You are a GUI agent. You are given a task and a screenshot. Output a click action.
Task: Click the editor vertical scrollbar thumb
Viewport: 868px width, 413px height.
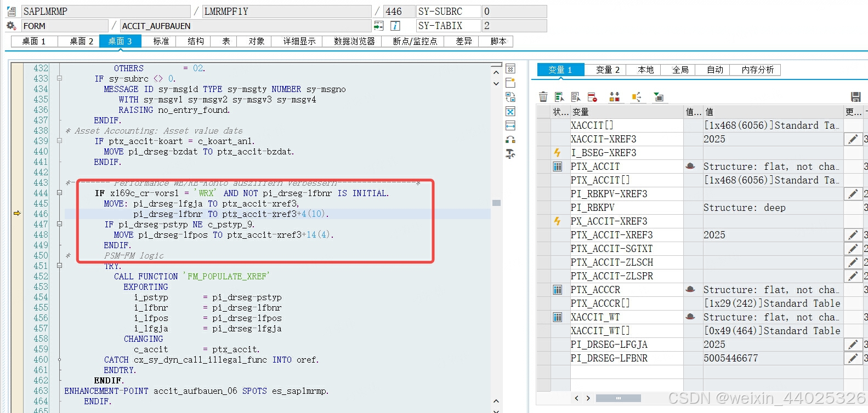pos(496,203)
